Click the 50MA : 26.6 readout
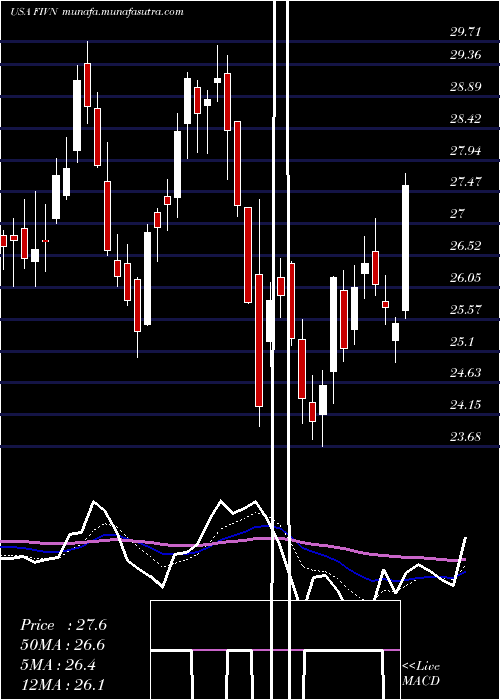This screenshot has width=500, height=700. coord(63,645)
